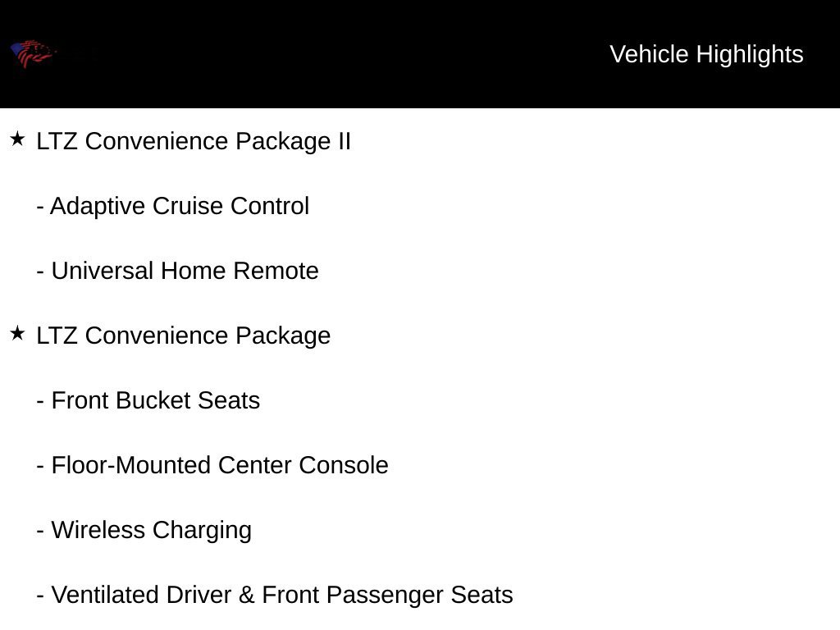
Task: Click the dash before Front Bucket Seats
Action: coord(40,402)
